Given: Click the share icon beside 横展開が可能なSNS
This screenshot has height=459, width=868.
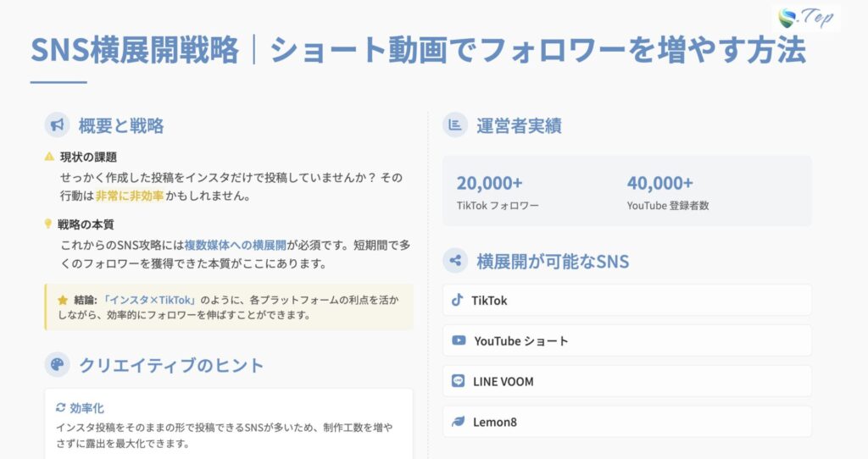Looking at the screenshot, I should pyautogui.click(x=456, y=261).
